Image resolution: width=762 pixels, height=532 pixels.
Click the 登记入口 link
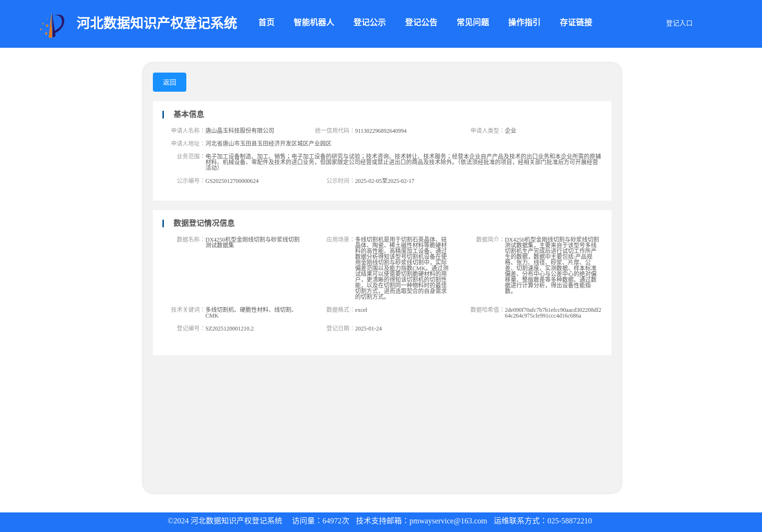coord(679,23)
